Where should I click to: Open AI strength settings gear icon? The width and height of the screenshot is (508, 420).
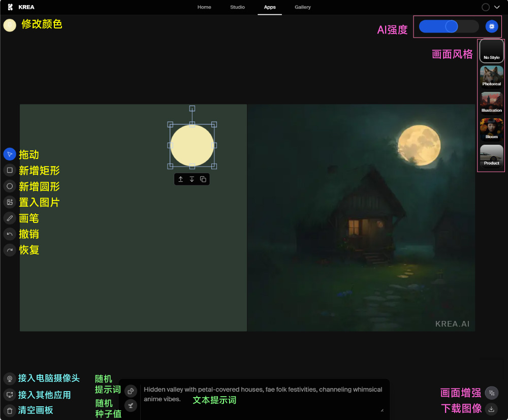point(491,26)
